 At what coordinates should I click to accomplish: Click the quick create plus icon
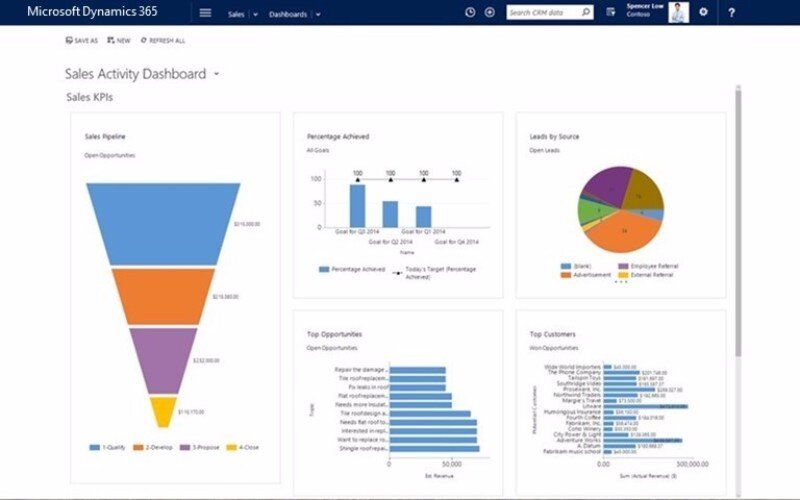[x=489, y=13]
